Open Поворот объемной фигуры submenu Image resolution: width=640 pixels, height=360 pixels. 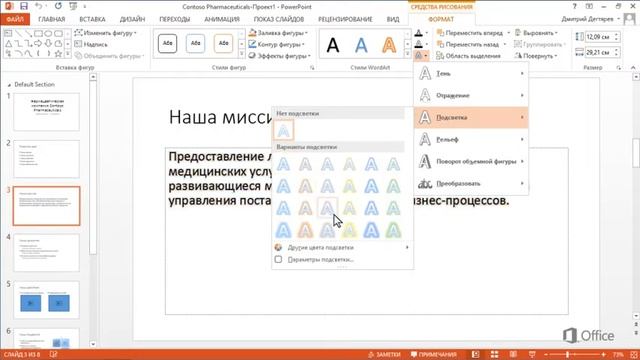471,162
